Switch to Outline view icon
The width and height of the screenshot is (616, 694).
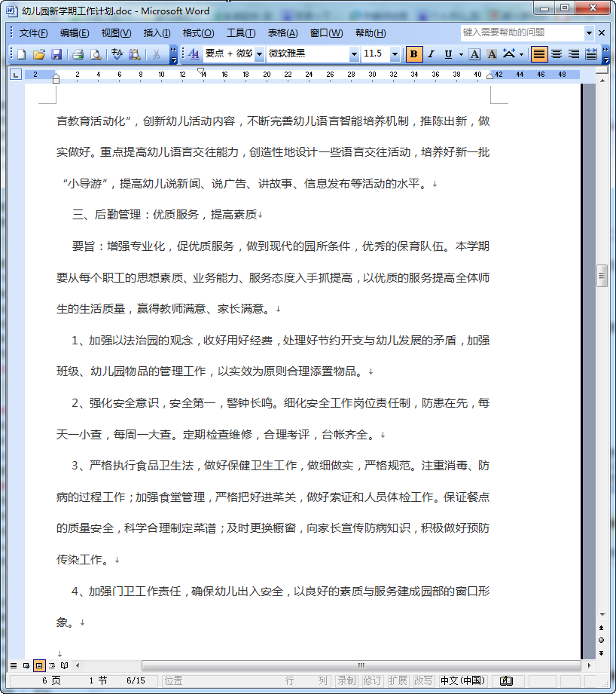pyautogui.click(x=52, y=665)
